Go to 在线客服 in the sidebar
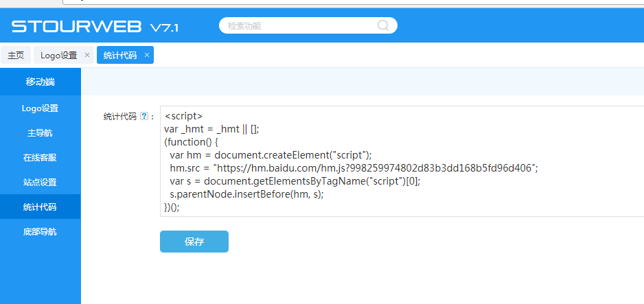The width and height of the screenshot is (644, 304). coord(40,157)
